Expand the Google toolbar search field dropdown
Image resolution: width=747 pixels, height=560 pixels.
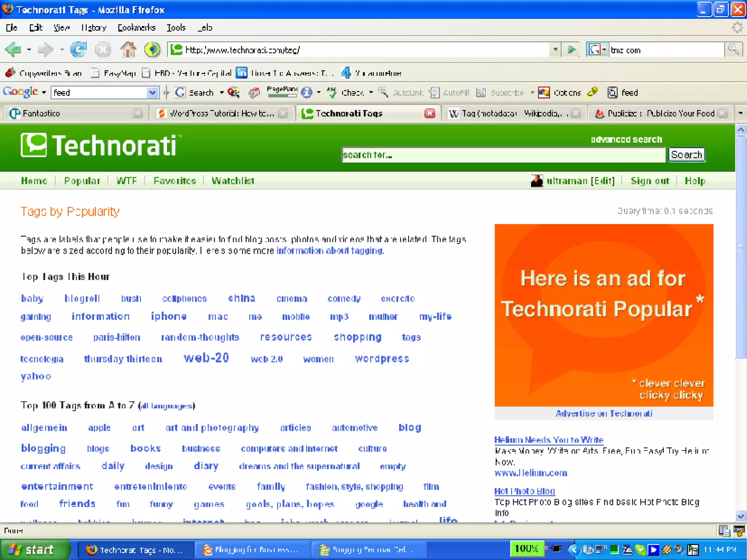click(152, 93)
